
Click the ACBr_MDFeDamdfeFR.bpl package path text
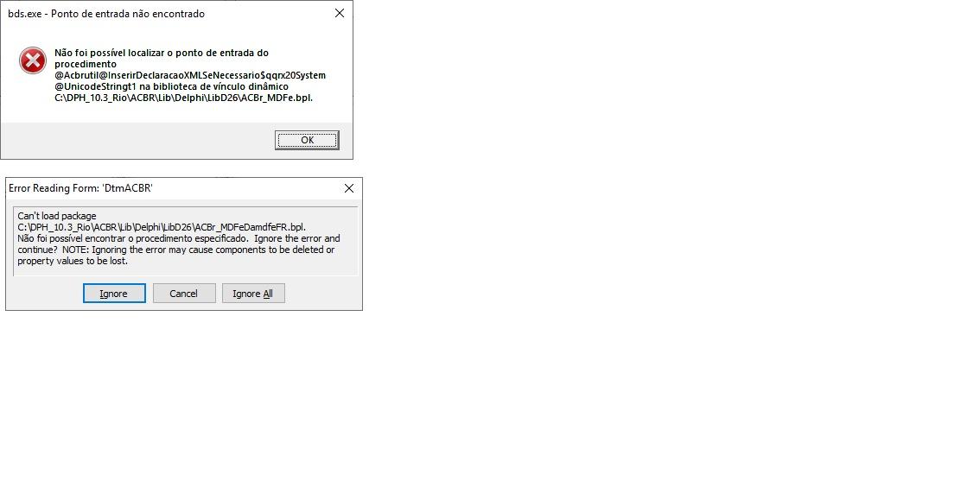[x=162, y=227]
